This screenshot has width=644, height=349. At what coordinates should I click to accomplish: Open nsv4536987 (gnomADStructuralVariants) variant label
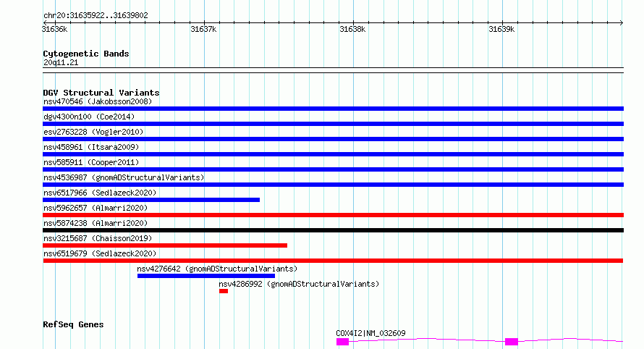124,177
